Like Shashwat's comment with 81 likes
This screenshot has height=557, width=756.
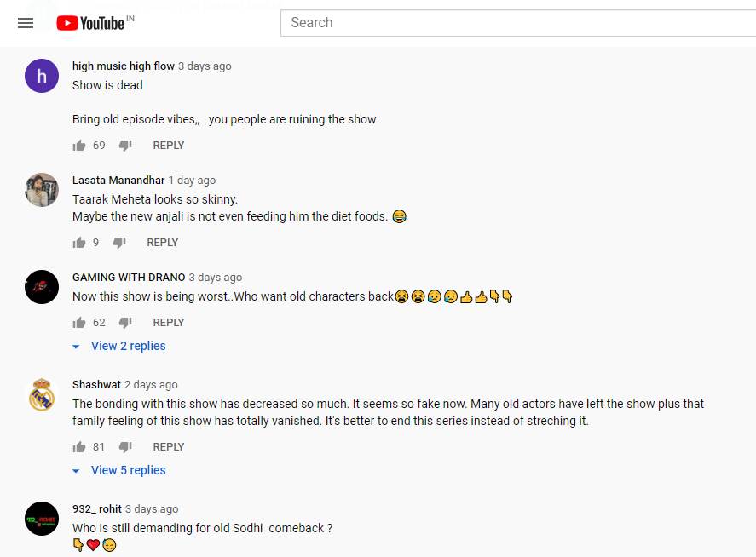pos(80,447)
